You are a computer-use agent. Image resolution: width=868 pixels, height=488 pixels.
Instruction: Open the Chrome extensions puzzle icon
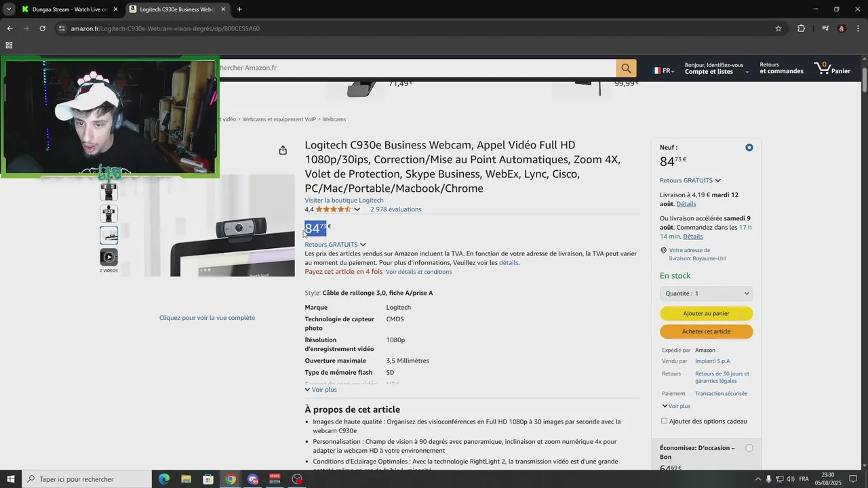pyautogui.click(x=802, y=28)
